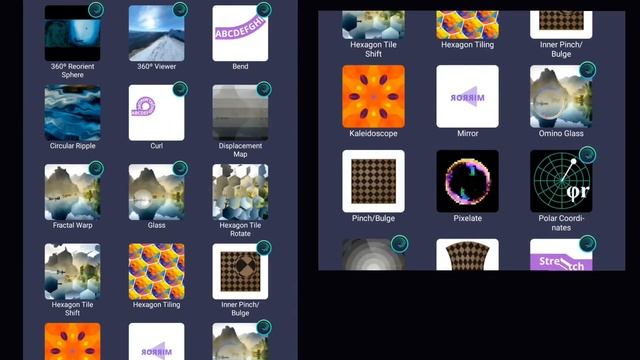Click the teal badge on 360° Viewer thumbnail

click(x=180, y=9)
